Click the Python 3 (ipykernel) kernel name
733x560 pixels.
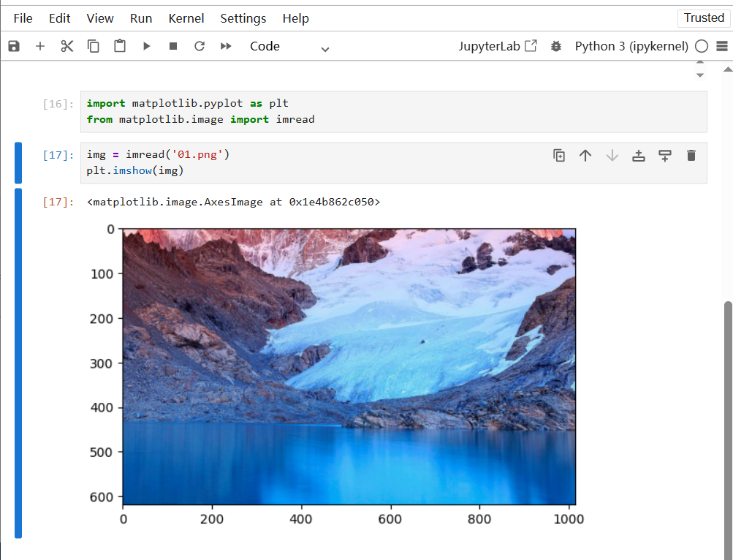631,46
